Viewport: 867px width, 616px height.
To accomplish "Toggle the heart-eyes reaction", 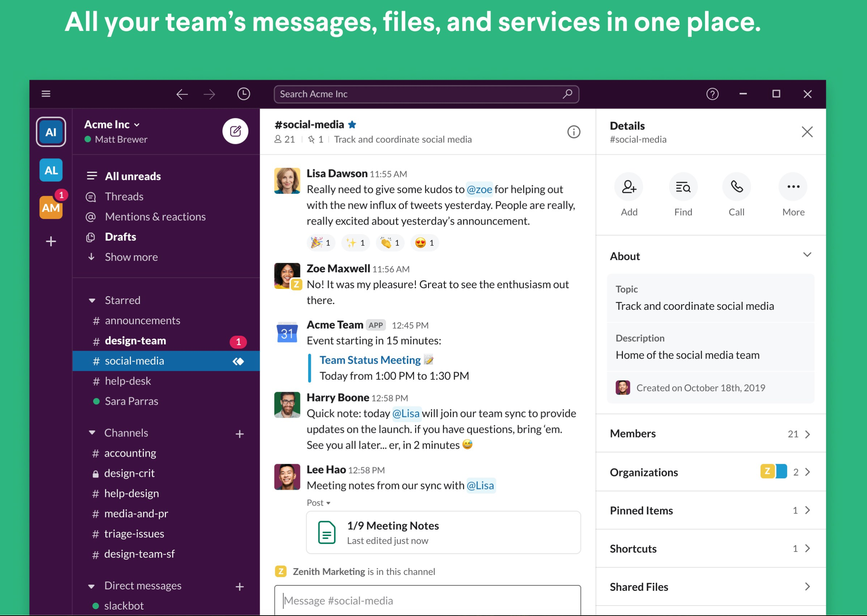I will [424, 243].
